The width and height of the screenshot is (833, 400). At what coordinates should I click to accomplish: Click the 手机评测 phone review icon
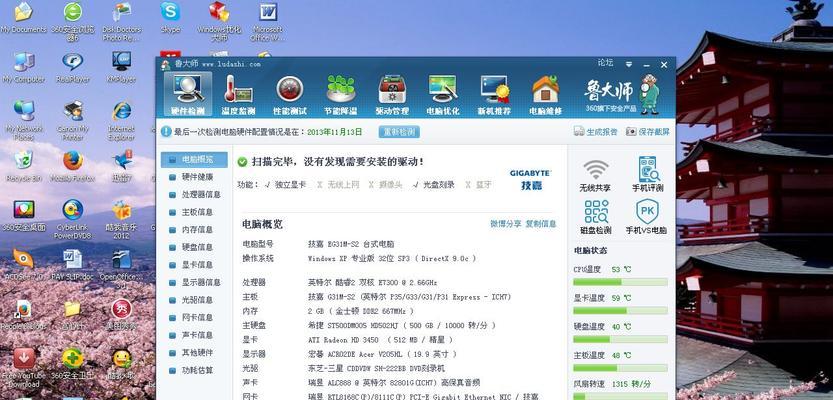pyautogui.click(x=648, y=174)
